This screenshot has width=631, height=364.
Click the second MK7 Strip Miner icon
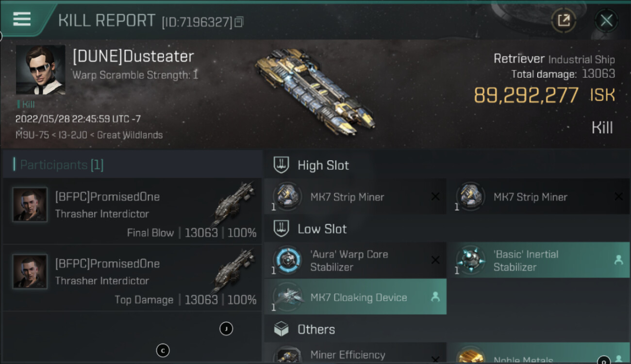point(470,197)
